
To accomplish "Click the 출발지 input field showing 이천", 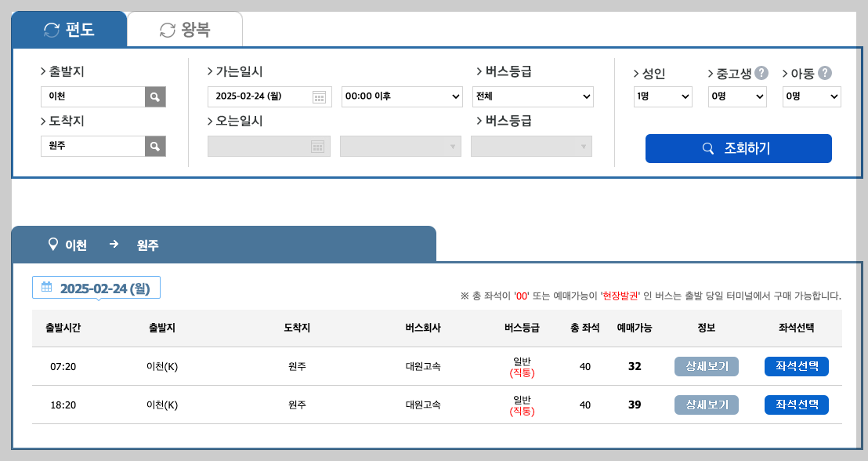I will 92,96.
